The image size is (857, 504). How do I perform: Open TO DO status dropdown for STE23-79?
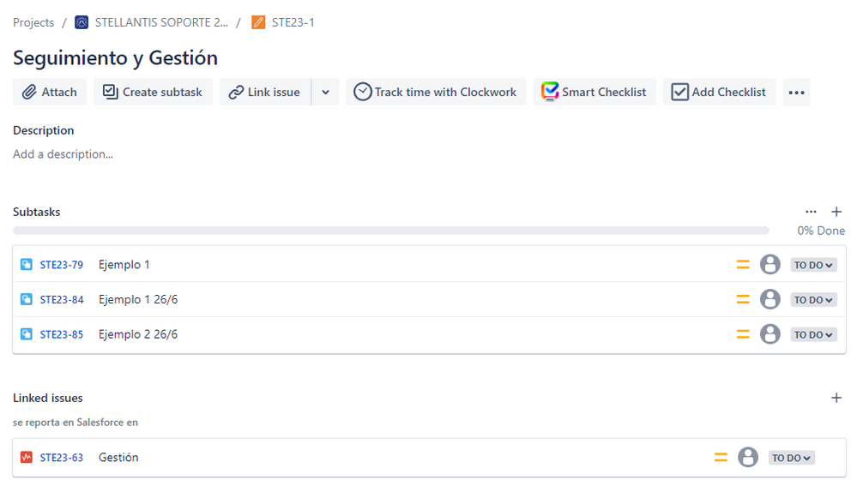click(813, 265)
